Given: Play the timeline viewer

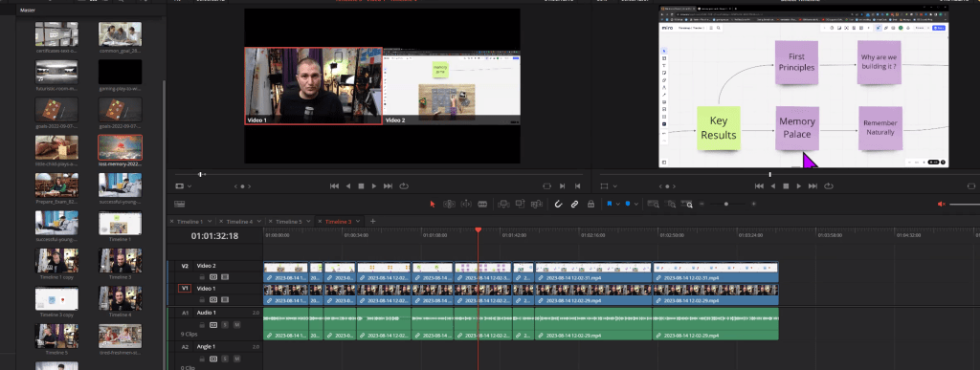Looking at the screenshot, I should 799,185.
